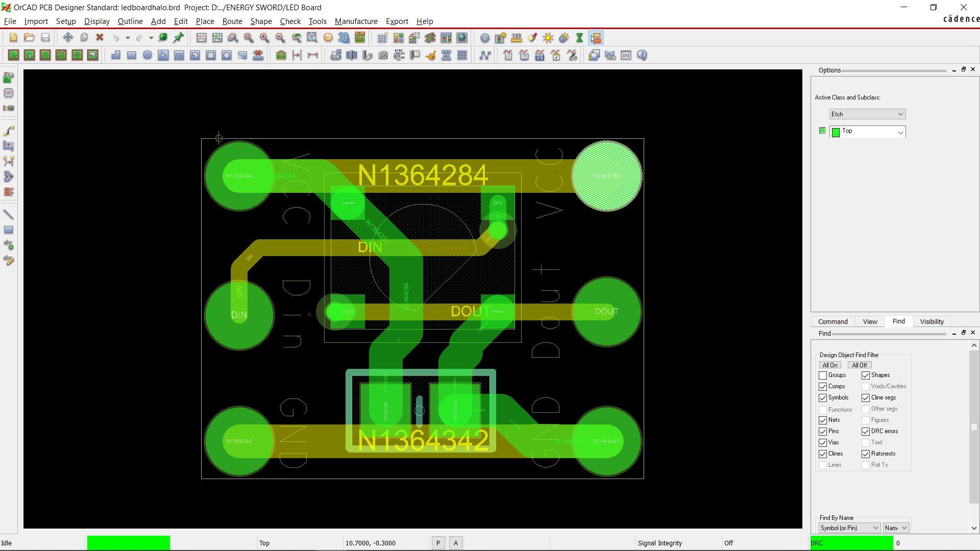980x551 pixels.
Task: Toggle the DRC errors checkbox
Action: [866, 432]
